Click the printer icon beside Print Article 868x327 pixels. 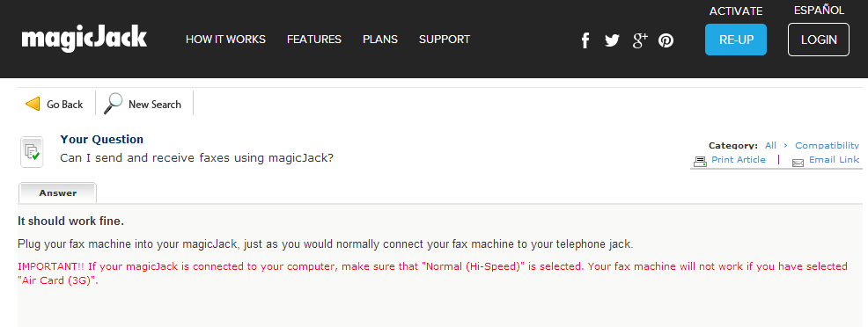[x=700, y=161]
